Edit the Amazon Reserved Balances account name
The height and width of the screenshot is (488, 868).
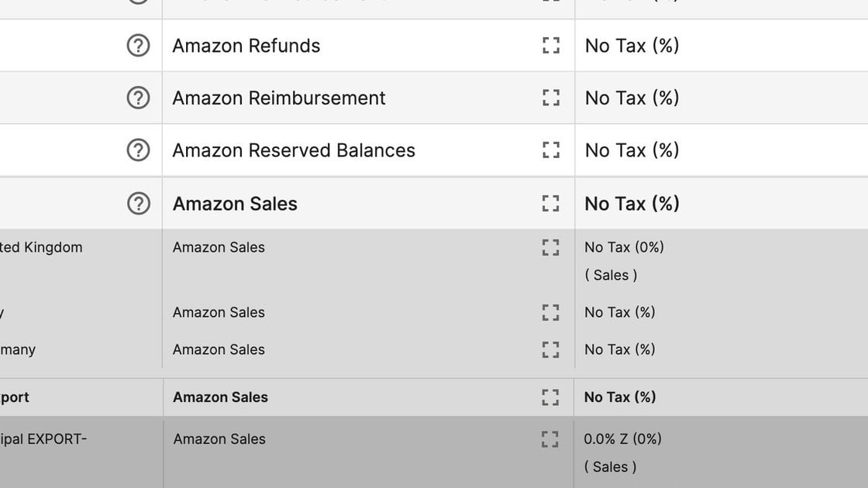(x=294, y=150)
